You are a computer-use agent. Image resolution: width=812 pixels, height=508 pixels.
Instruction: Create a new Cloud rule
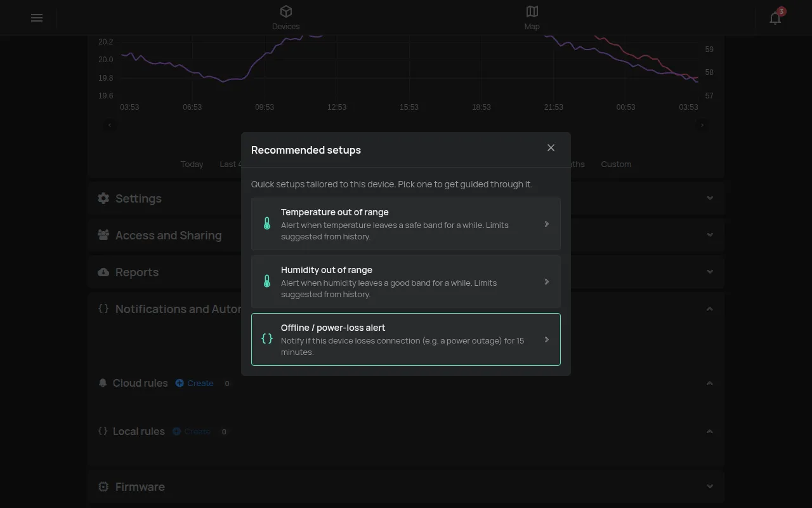coord(195,383)
